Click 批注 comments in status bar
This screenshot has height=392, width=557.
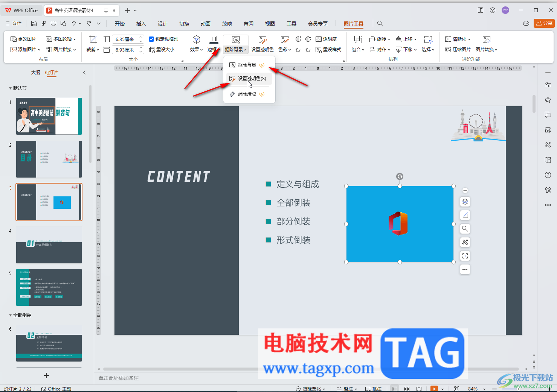[374, 389]
